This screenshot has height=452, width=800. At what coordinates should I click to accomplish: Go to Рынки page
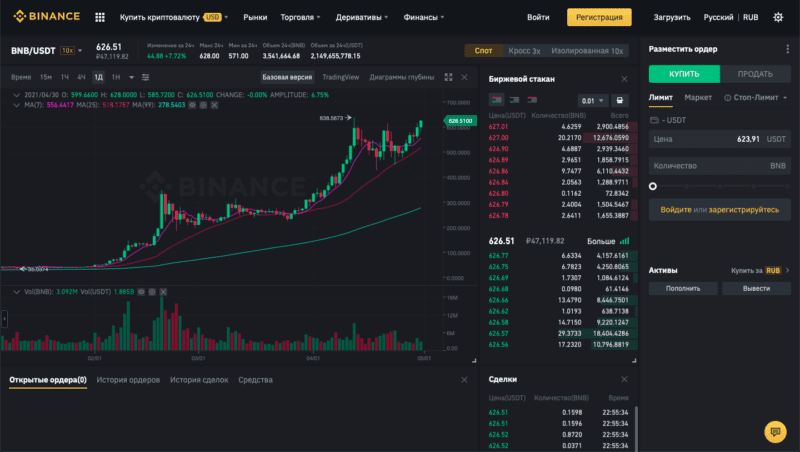point(255,17)
